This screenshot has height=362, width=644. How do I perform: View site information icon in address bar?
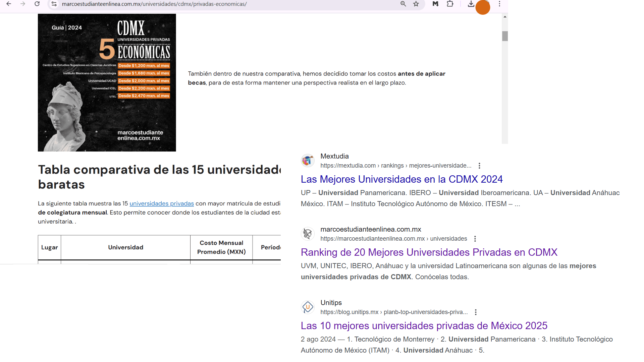pos(54,4)
